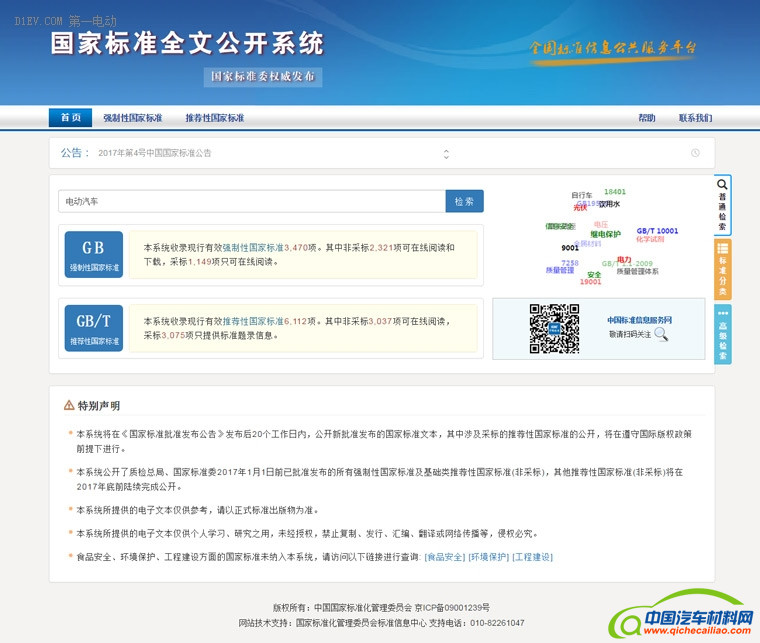Open the 普通检索 search side tab
The height and width of the screenshot is (643, 760).
point(723,205)
